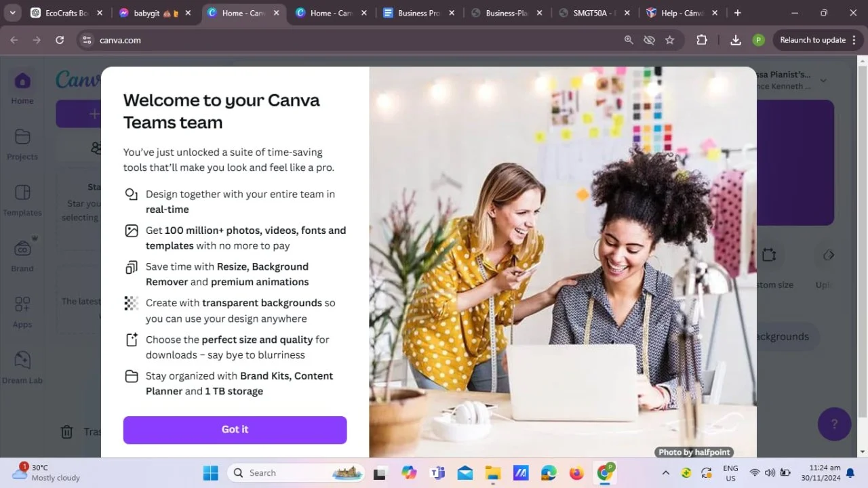
Task: Switch to the second Home - Canva tab
Action: coord(324,13)
